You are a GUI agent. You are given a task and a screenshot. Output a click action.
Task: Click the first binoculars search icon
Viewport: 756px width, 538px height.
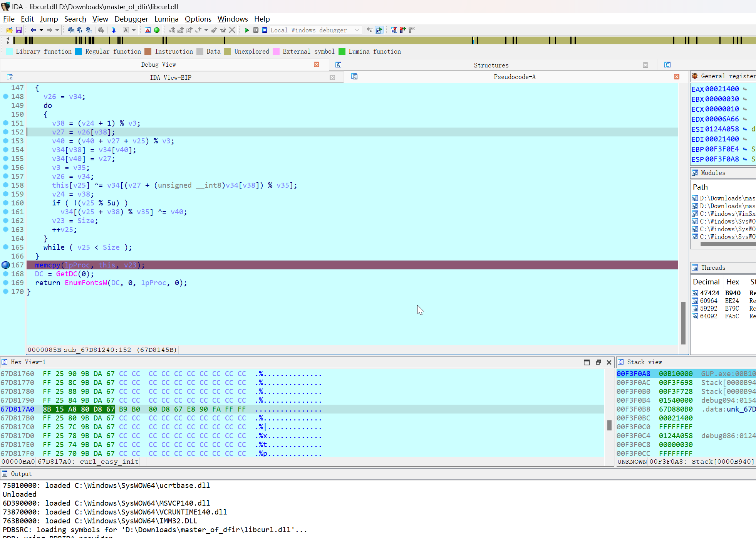point(71,30)
